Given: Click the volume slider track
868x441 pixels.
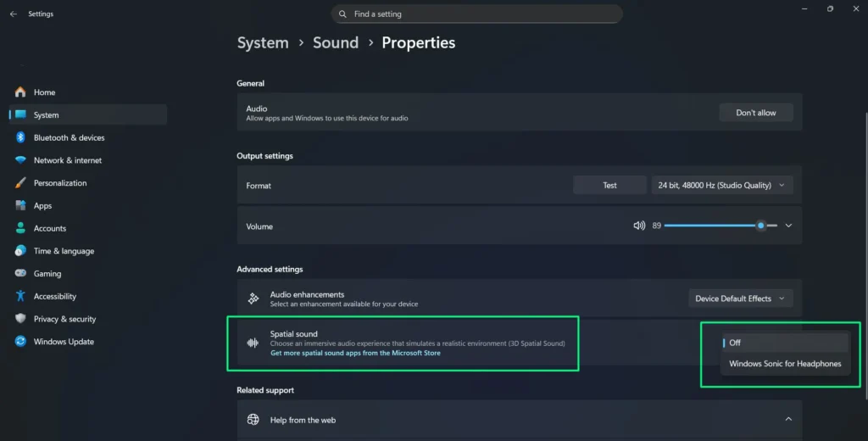Looking at the screenshot, I should [x=712, y=226].
